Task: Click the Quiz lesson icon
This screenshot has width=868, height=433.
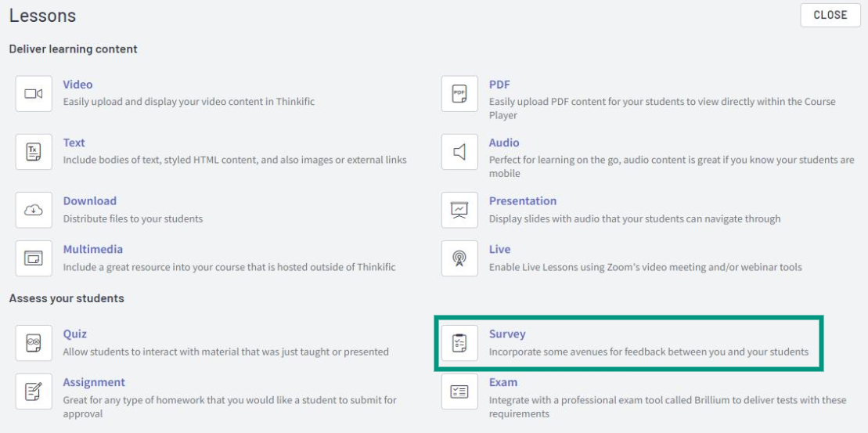Action: pyautogui.click(x=34, y=343)
